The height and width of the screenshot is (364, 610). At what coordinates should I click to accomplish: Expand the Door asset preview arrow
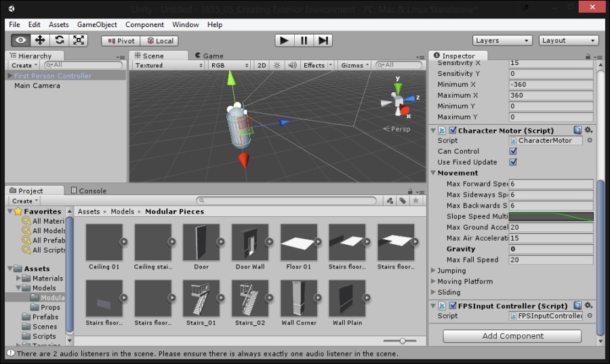click(220, 241)
